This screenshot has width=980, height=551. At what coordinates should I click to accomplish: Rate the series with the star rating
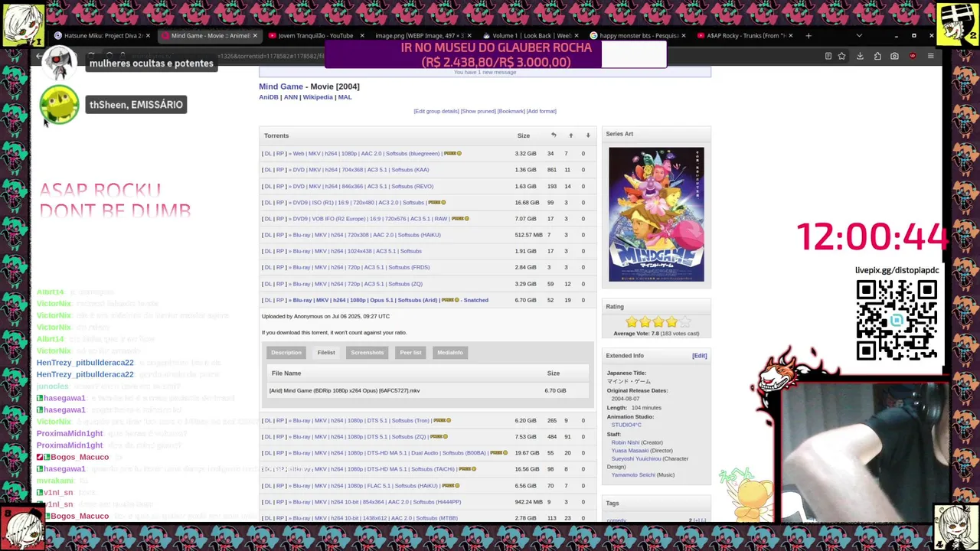tap(657, 322)
